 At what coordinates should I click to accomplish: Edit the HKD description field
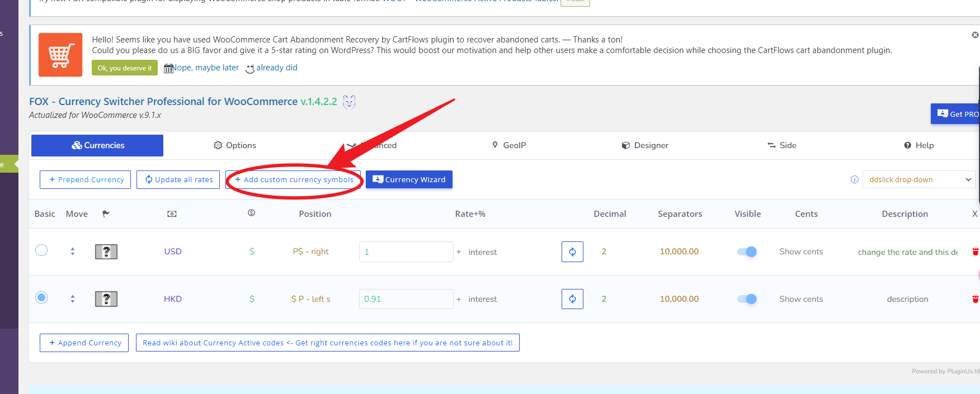pyautogui.click(x=907, y=299)
